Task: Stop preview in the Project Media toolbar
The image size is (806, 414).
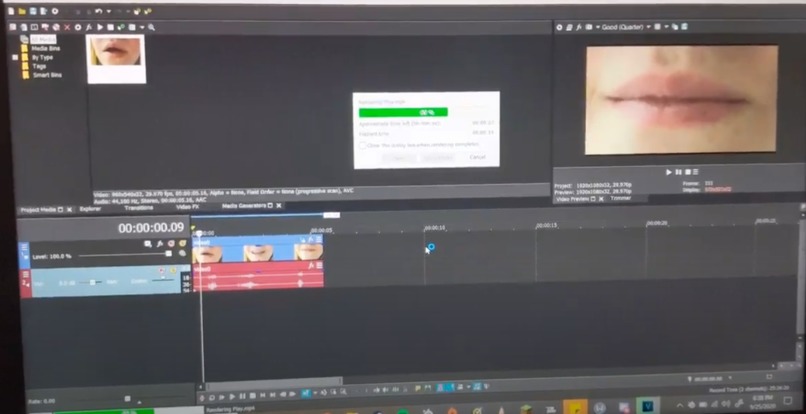Action: (x=110, y=27)
